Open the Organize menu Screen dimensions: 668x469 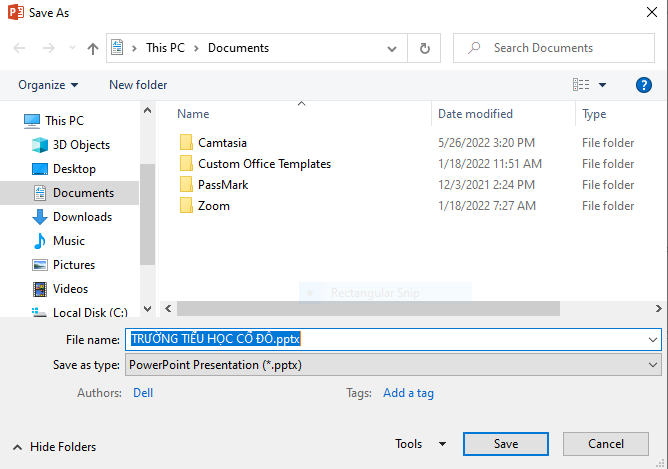click(48, 85)
